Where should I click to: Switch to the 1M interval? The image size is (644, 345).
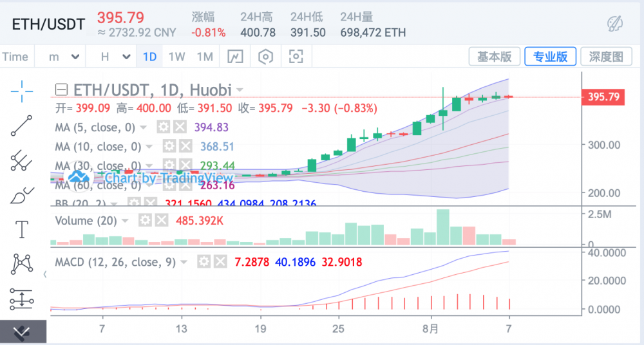[x=205, y=57]
